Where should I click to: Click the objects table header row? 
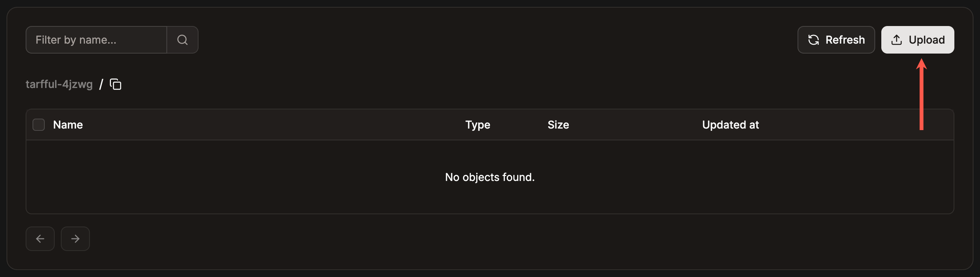306,124
